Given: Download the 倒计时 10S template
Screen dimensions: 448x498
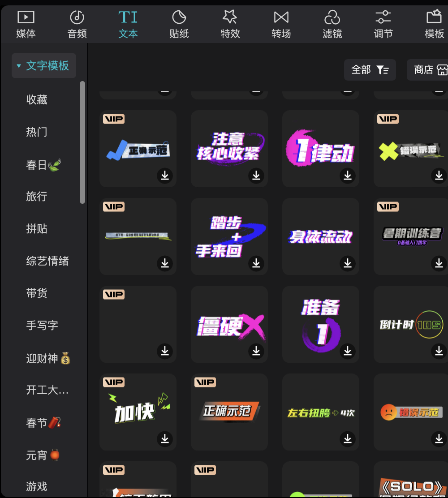Looking at the screenshot, I should tap(439, 351).
